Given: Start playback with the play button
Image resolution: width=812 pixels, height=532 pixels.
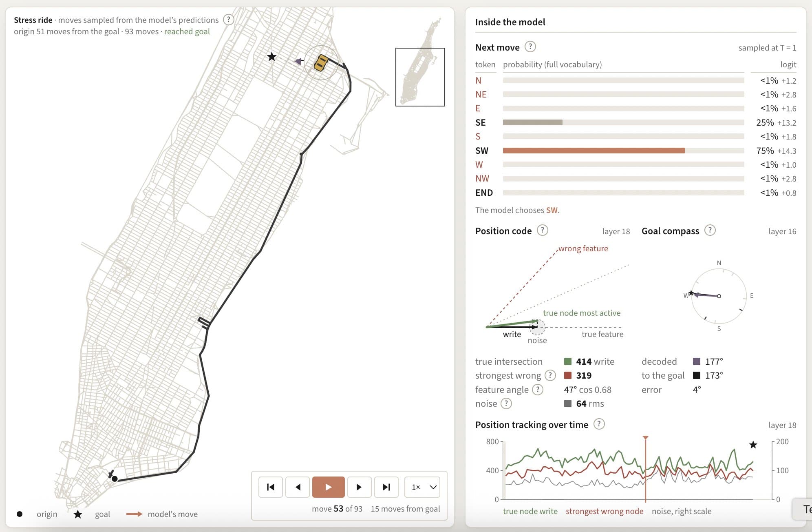Looking at the screenshot, I should pyautogui.click(x=329, y=487).
